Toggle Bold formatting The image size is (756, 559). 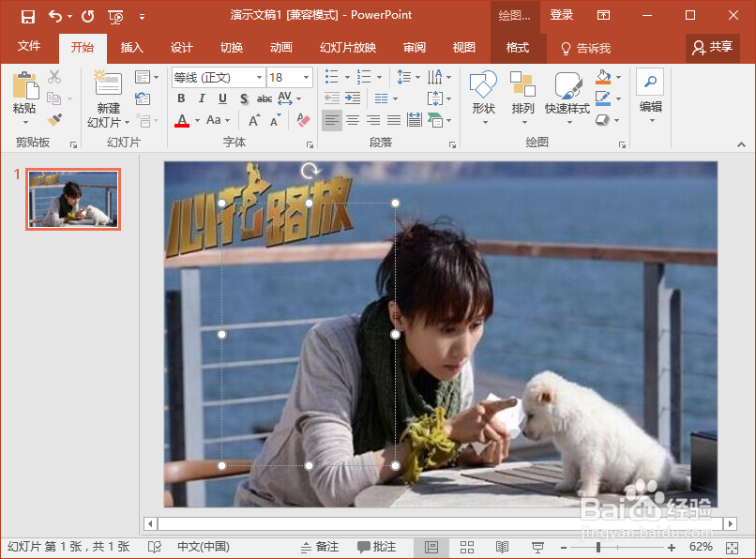(x=181, y=98)
